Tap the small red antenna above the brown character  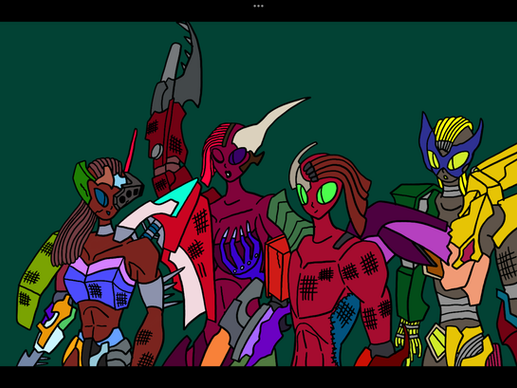point(131,150)
